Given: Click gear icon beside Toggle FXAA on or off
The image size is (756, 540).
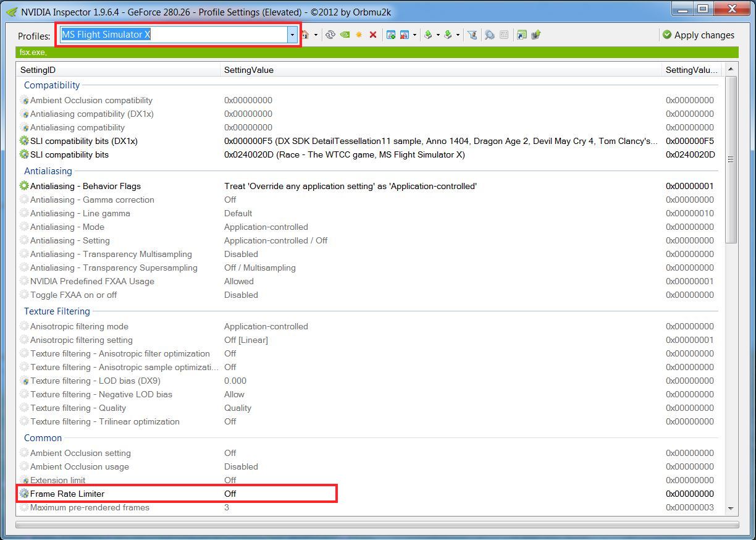Looking at the screenshot, I should click(24, 295).
